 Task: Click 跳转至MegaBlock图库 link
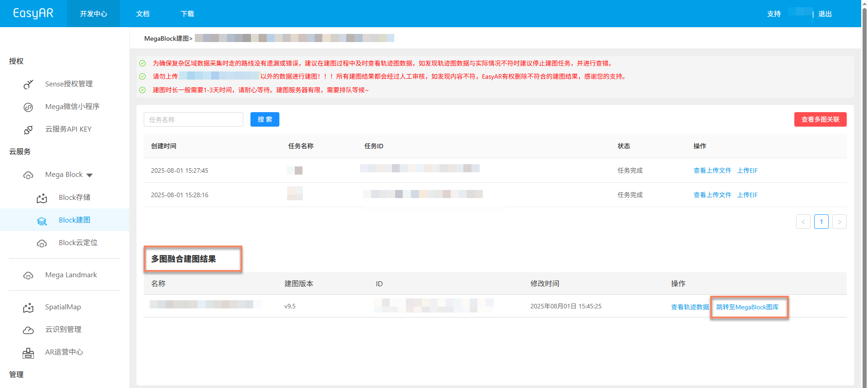(x=748, y=307)
